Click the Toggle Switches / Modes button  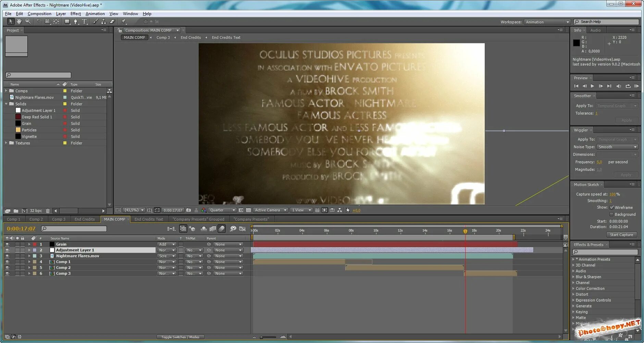click(180, 337)
